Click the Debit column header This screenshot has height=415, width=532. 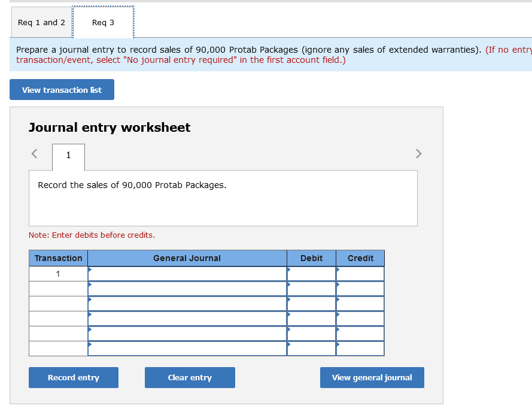[311, 258]
